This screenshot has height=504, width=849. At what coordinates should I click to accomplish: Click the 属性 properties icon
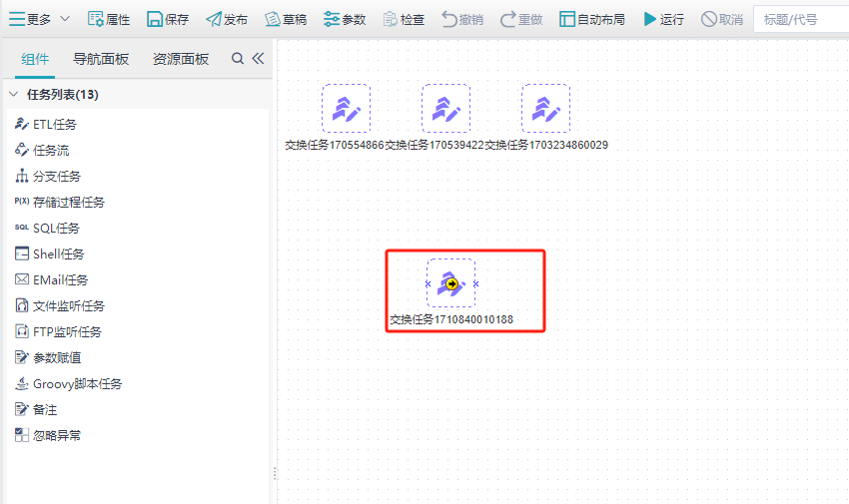click(x=96, y=19)
